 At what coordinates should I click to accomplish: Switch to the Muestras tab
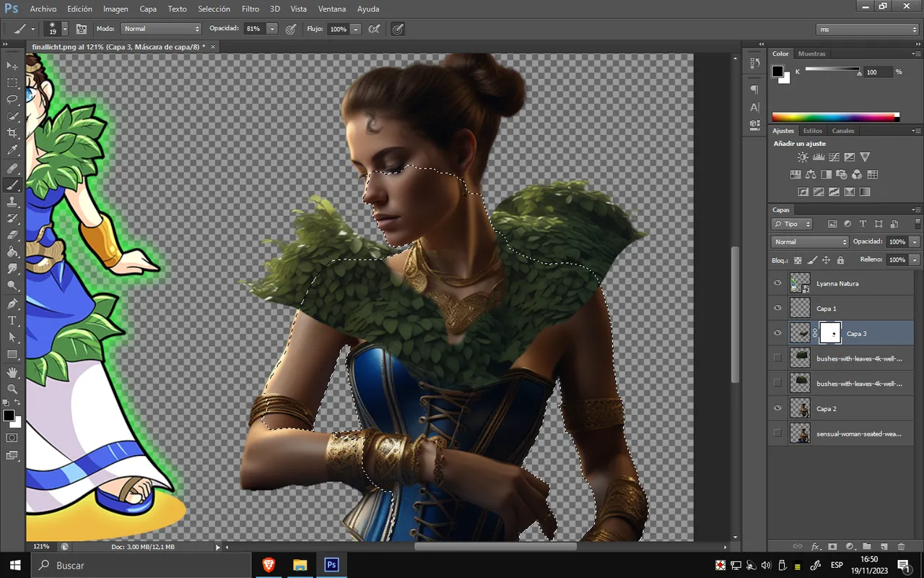812,53
